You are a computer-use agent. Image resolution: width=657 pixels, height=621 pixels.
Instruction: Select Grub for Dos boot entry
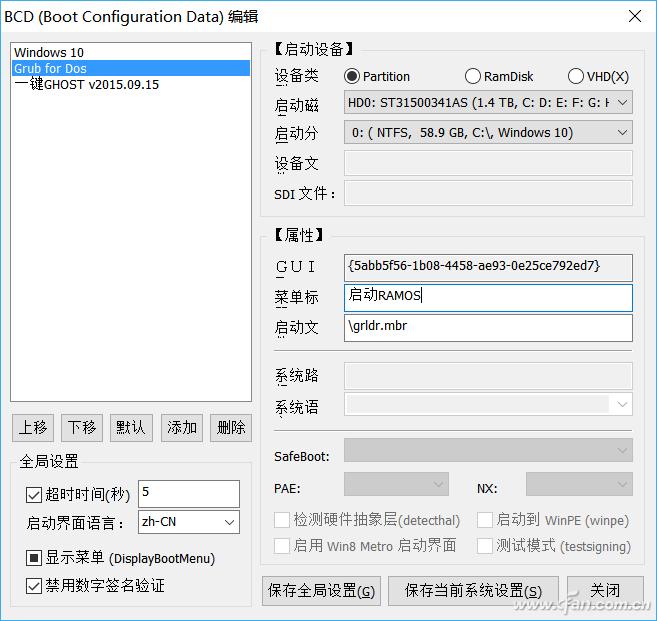[50, 68]
